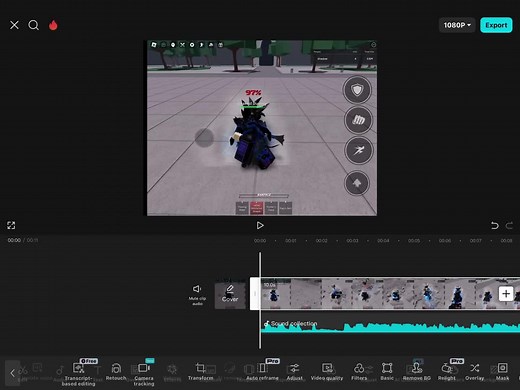Click the clip's left trim handle
520x390 pixels.
(x=255, y=294)
